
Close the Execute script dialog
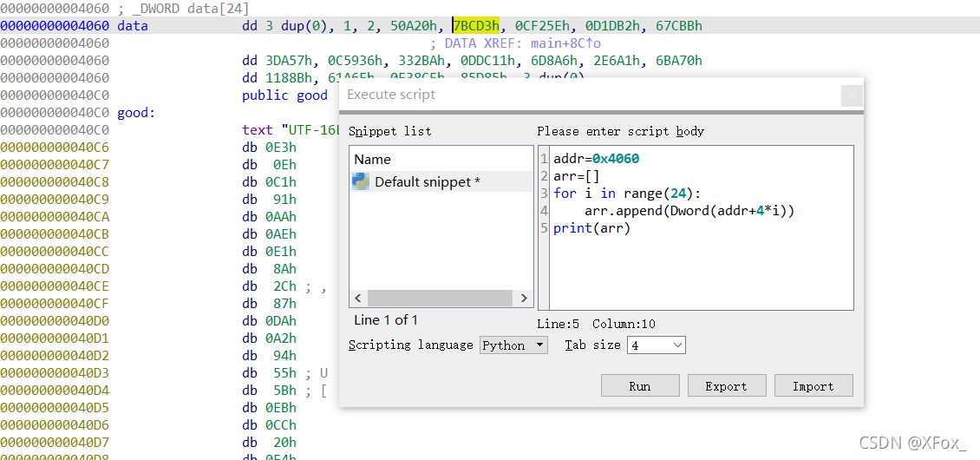pos(852,96)
